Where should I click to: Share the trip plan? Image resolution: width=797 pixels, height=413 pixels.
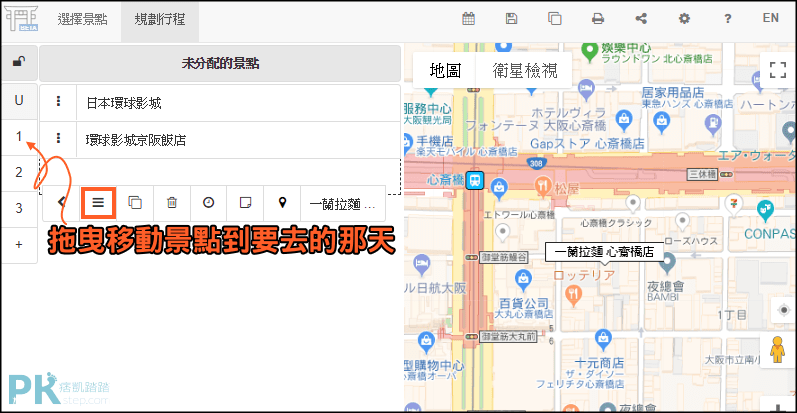(641, 19)
